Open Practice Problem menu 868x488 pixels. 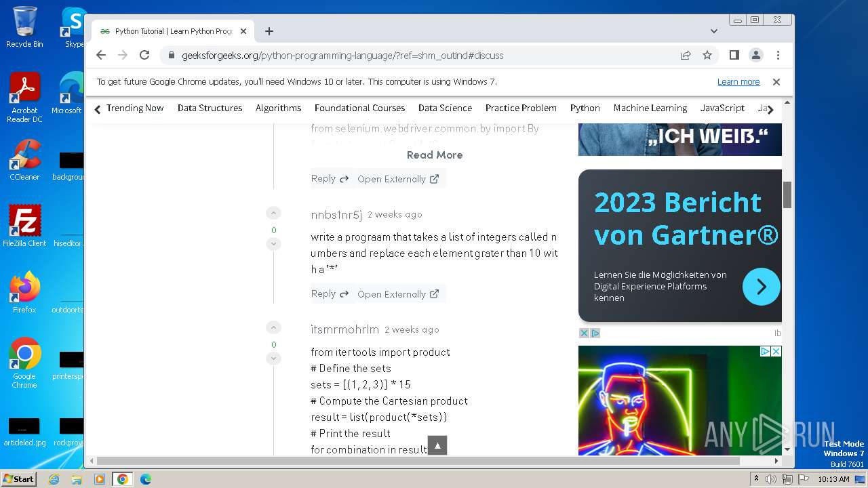(521, 108)
